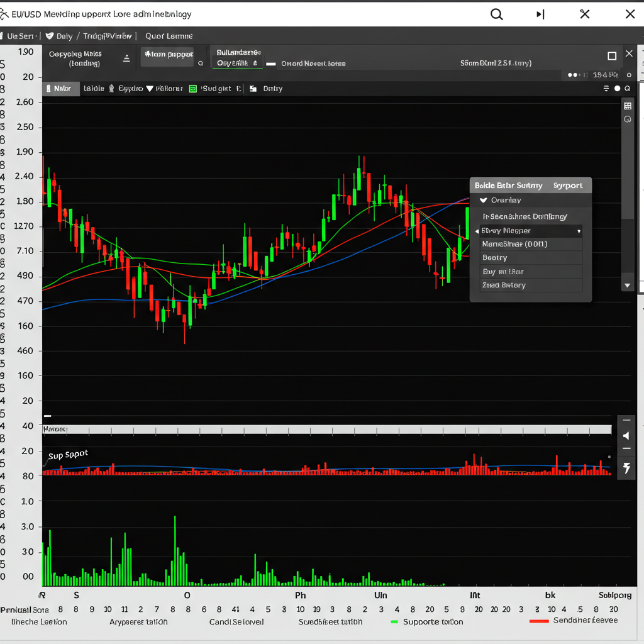Click the Daly timeframe label
This screenshot has width=644, height=644.
[x=65, y=36]
